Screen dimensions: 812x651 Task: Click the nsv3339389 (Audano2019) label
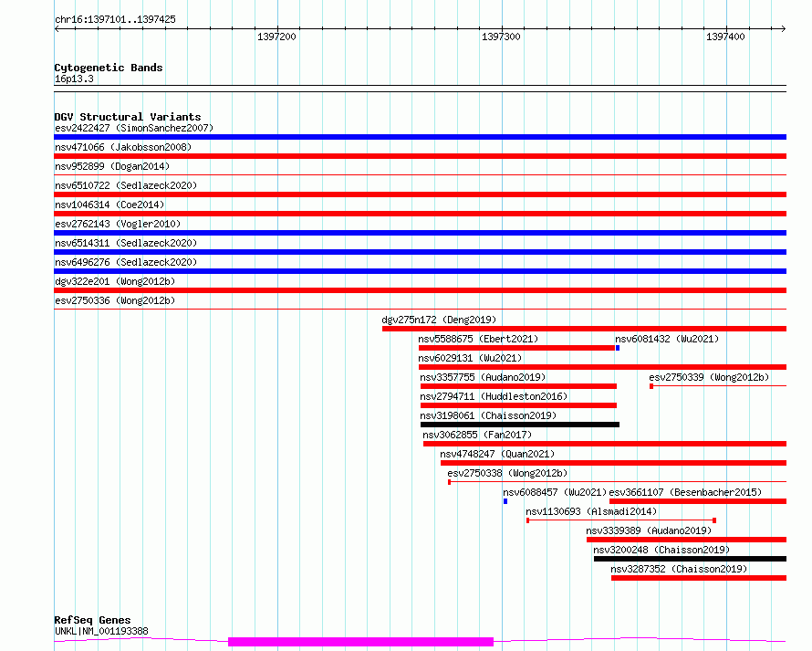(x=649, y=530)
